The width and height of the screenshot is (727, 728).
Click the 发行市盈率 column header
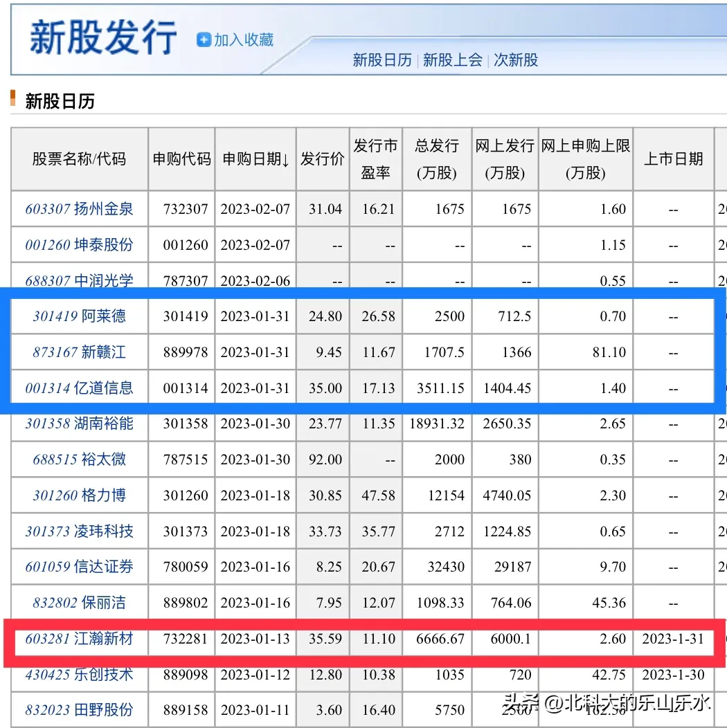coord(375,158)
